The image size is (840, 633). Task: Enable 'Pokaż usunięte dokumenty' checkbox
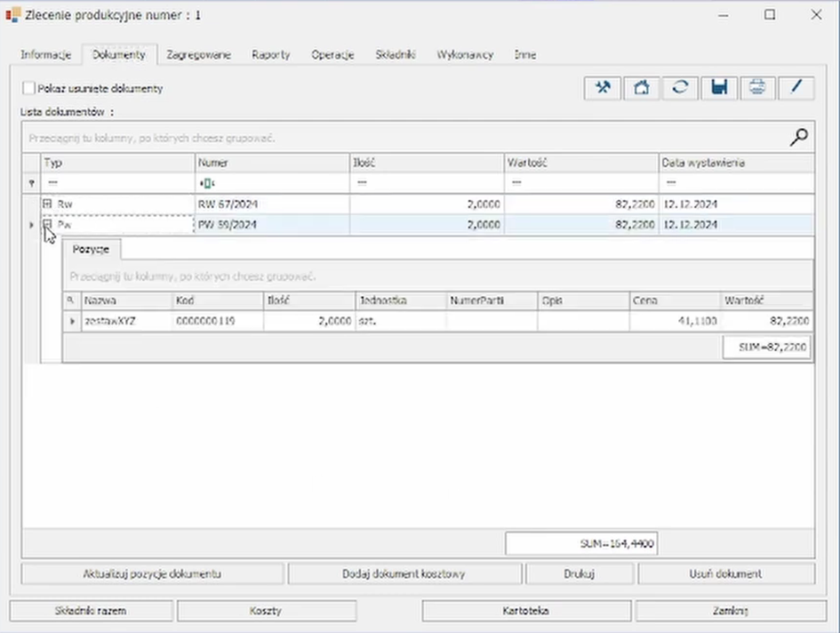tap(29, 88)
